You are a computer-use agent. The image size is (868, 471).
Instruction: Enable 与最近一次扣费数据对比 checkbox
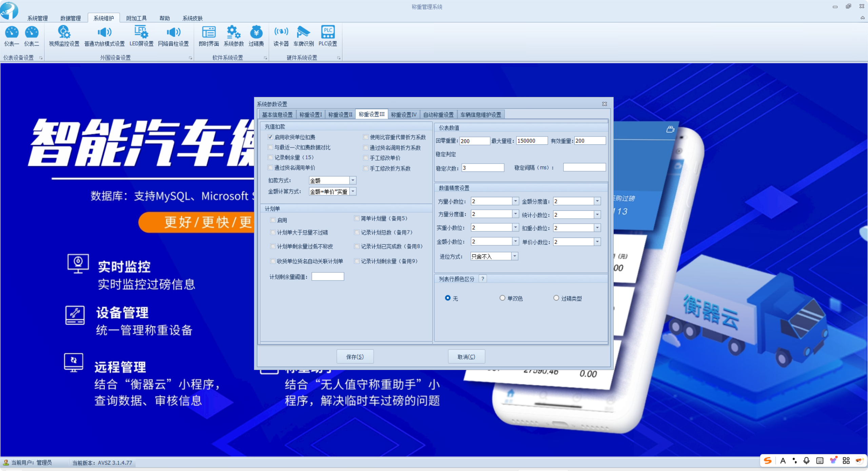coord(270,147)
